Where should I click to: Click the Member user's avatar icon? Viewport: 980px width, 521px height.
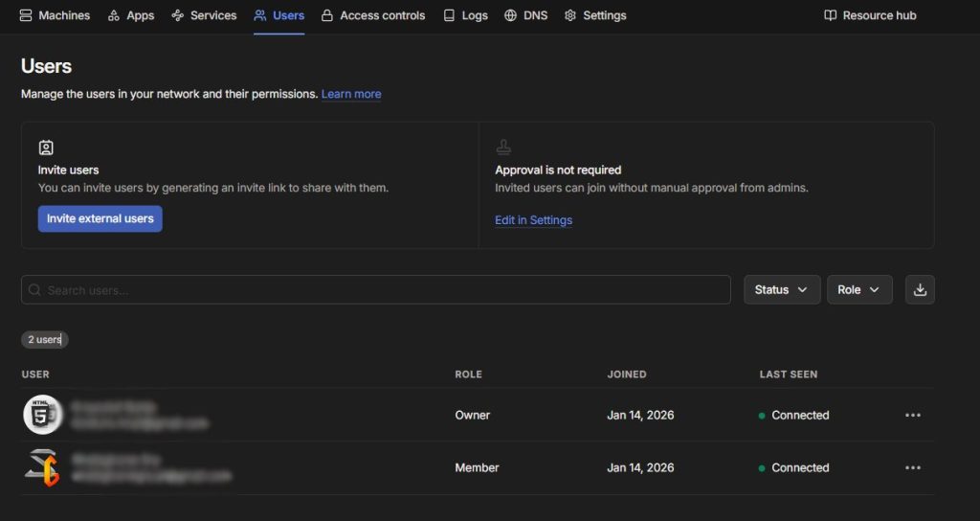click(42, 468)
